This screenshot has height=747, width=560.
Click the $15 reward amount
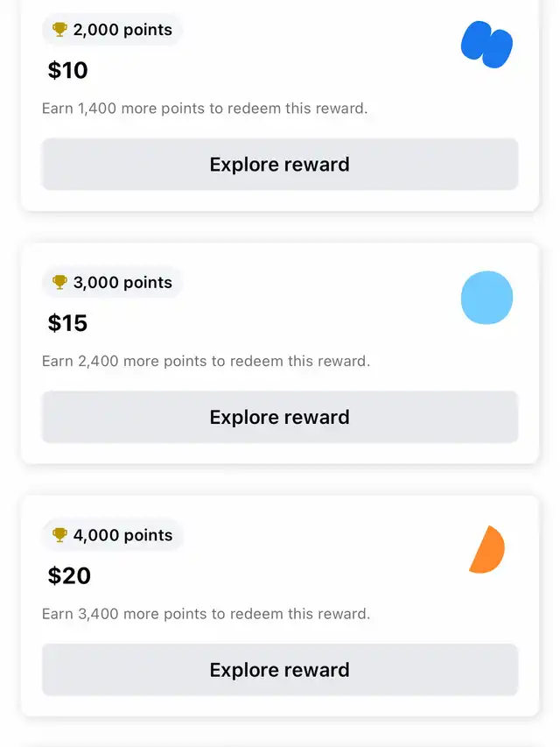point(67,322)
